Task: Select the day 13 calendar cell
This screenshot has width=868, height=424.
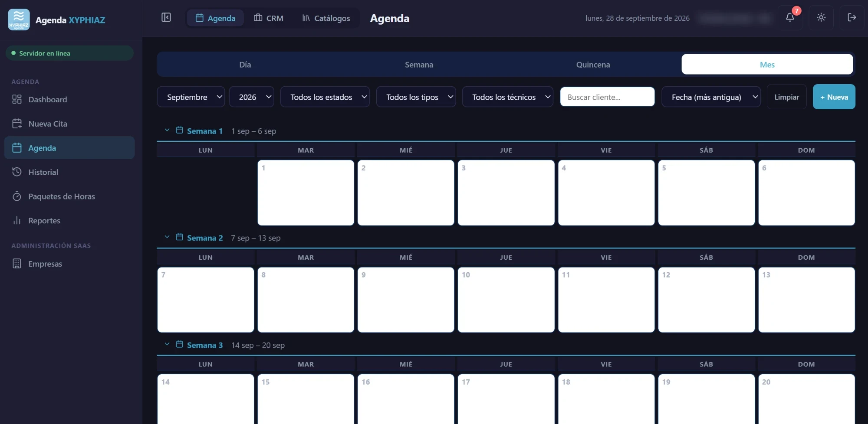Action: pyautogui.click(x=806, y=300)
